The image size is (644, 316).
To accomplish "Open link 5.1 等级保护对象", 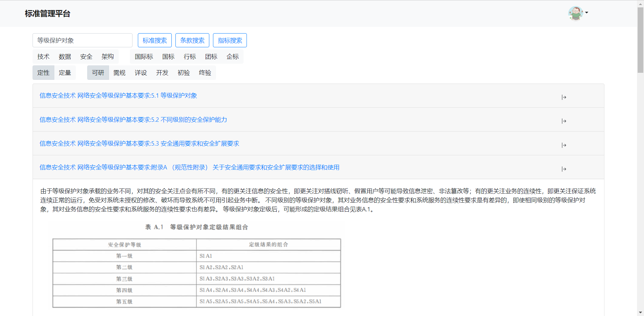I will [118, 96].
